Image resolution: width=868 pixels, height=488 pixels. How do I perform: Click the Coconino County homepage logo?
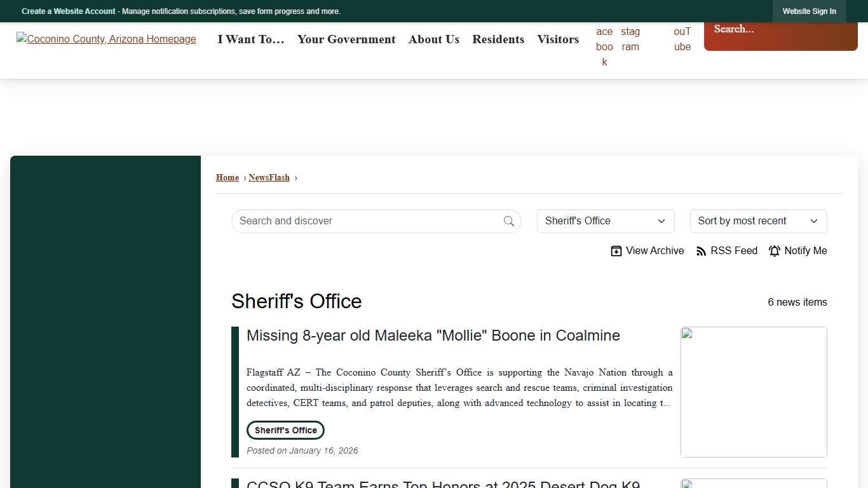[106, 39]
